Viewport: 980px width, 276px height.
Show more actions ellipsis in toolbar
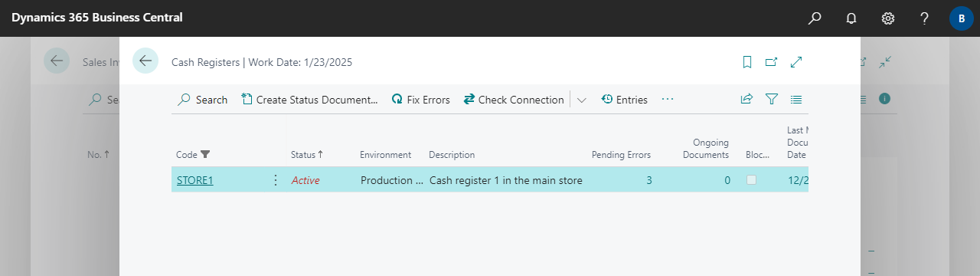point(668,100)
